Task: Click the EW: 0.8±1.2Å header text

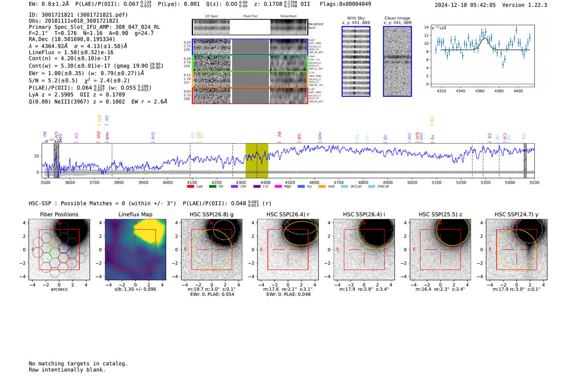Action: [x=49, y=4]
